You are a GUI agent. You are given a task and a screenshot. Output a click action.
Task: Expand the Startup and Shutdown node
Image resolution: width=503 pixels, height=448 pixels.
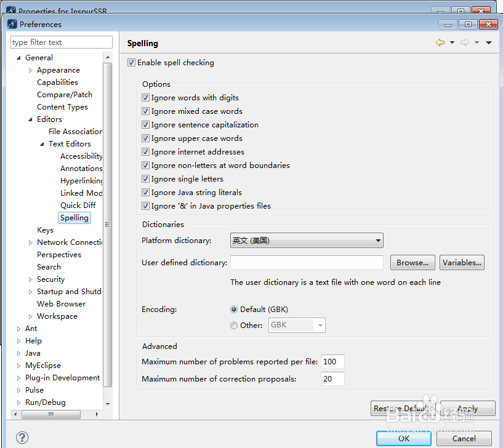point(30,292)
